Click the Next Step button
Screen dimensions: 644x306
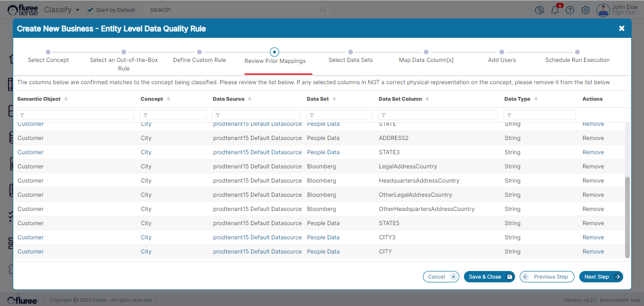point(601,277)
